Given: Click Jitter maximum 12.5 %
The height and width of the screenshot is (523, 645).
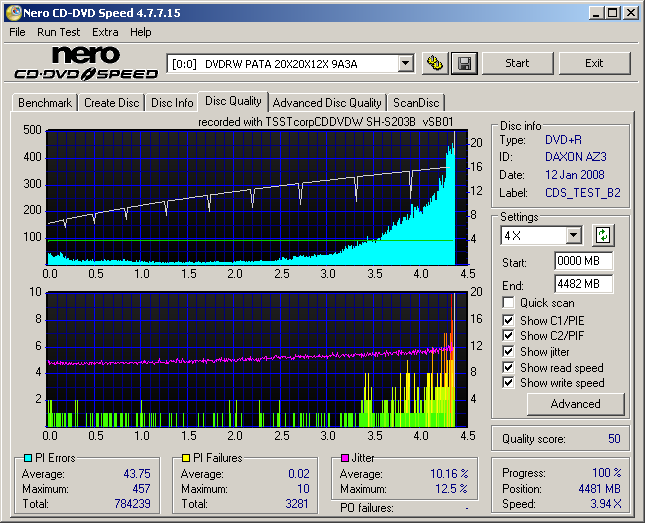Looking at the screenshot, I should point(452,488).
